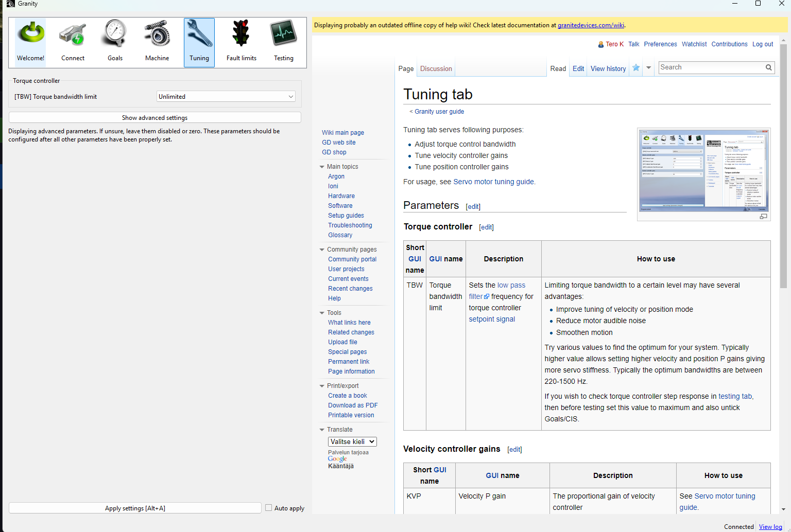Collapse the Main topics section
The image size is (791, 532).
click(x=322, y=167)
